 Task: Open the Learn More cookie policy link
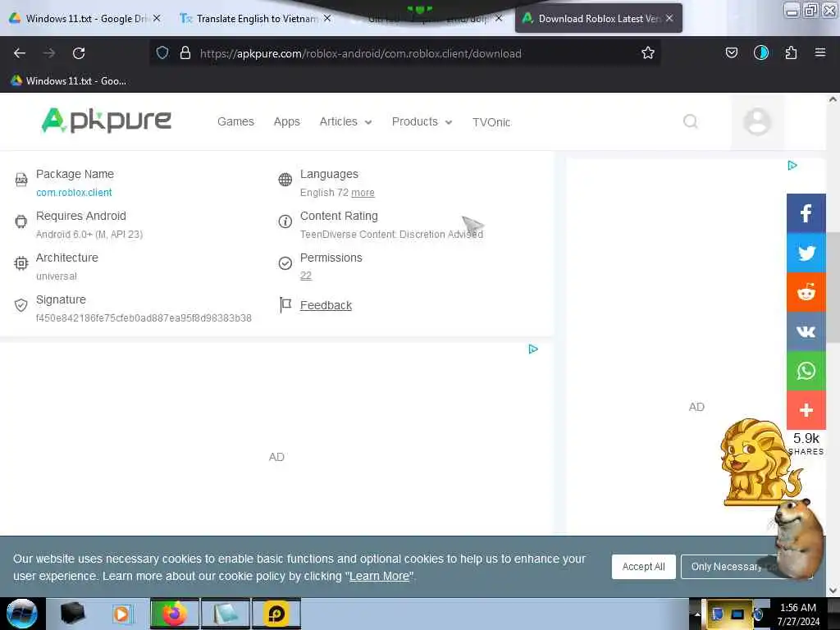point(379,577)
